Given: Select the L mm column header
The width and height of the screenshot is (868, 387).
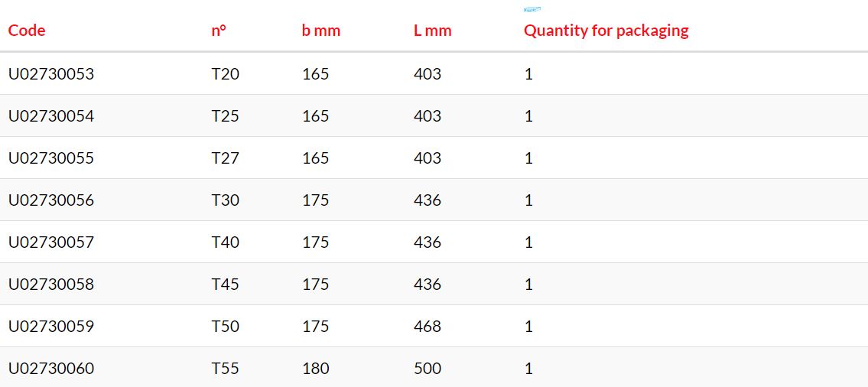Looking at the screenshot, I should pyautogui.click(x=432, y=30).
